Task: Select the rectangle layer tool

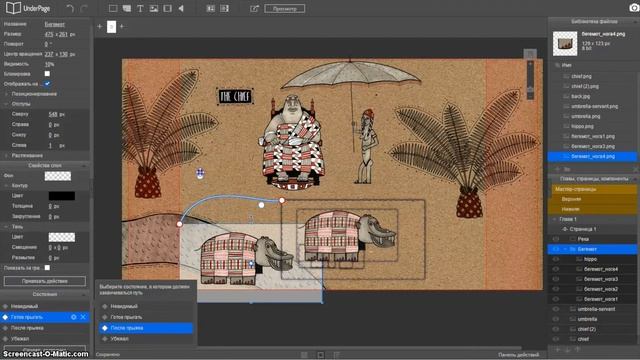Action: (x=113, y=8)
